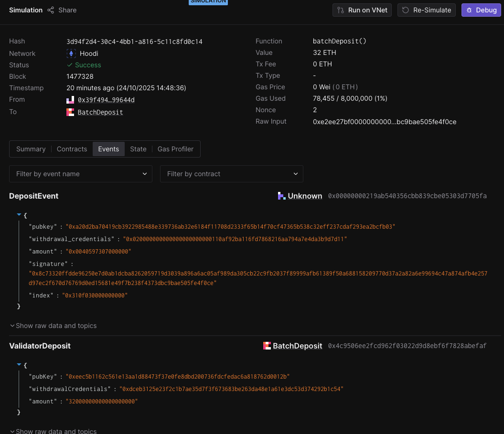Expand raw data and topics for DepositEvent
Image resolution: width=504 pixels, height=434 pixels.
[x=53, y=326]
